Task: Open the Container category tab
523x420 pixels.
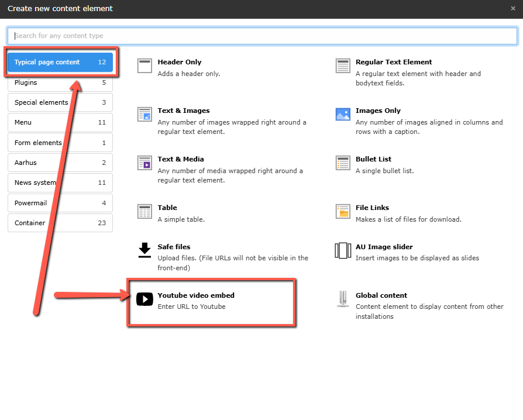Action: click(60, 223)
